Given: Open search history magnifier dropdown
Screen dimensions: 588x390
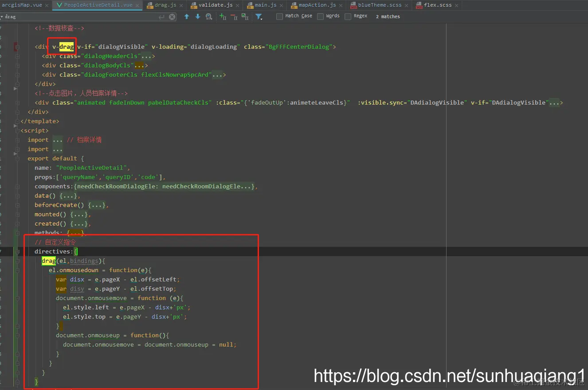Looking at the screenshot, I should click(2, 16).
